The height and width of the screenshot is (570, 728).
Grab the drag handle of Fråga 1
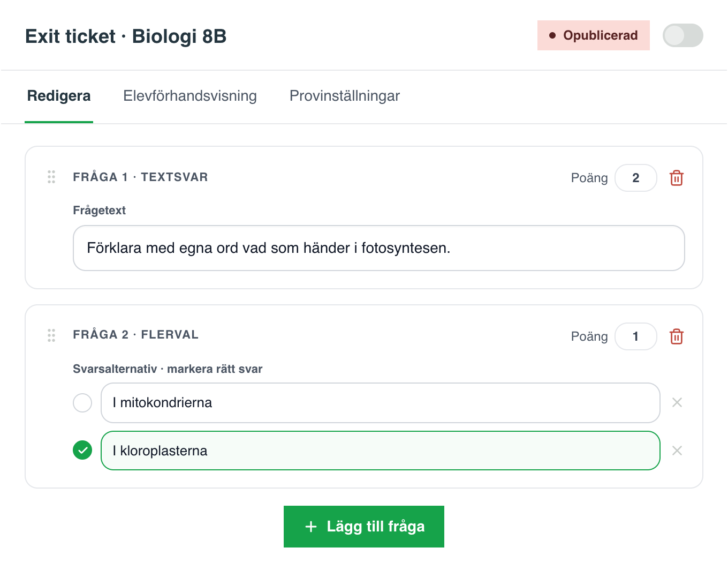click(x=51, y=177)
